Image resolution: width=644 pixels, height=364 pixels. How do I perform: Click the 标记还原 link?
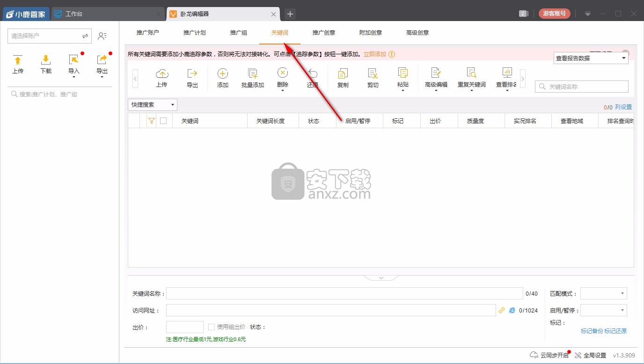coord(615,331)
